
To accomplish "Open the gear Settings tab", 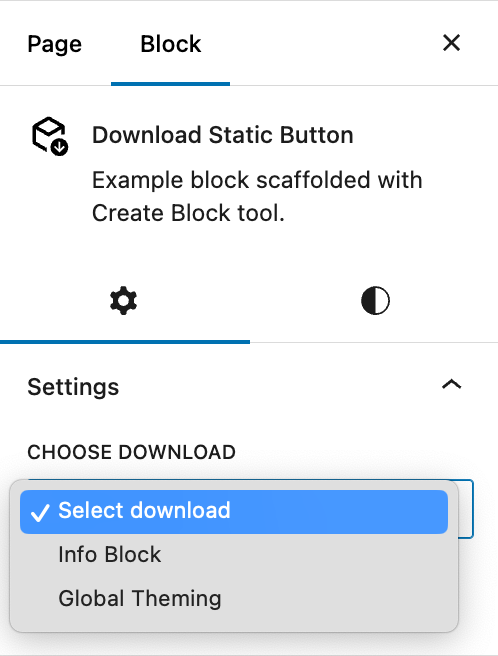I will coord(123,300).
